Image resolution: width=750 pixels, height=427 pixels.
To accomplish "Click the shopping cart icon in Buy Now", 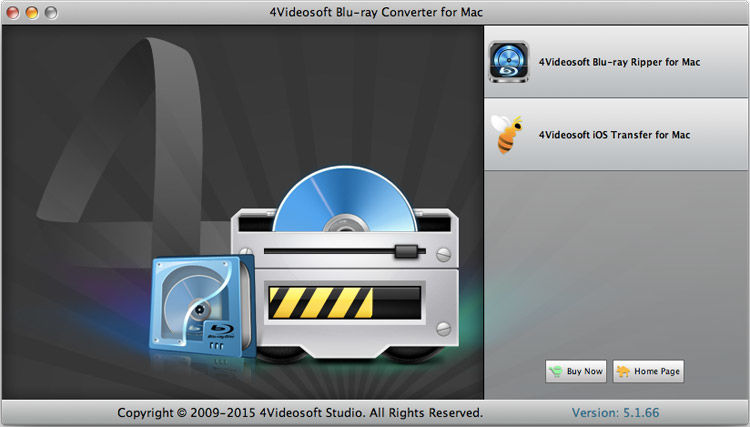I will tap(556, 371).
